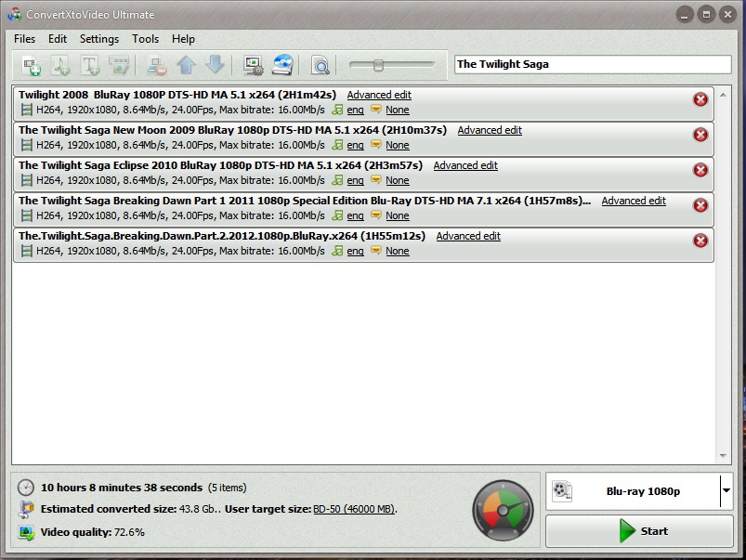The width and height of the screenshot is (746, 560).
Task: Remove Breaking Dawn Part 1 with red X
Action: click(700, 205)
